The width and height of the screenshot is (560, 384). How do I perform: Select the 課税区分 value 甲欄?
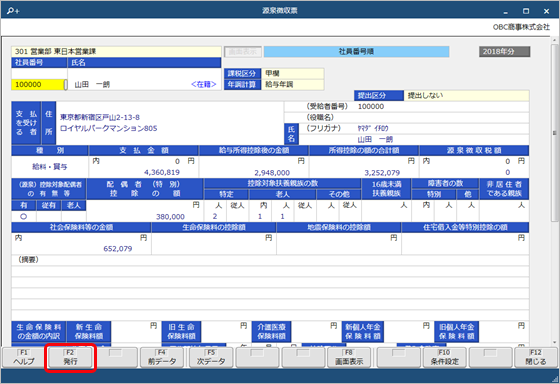(x=292, y=74)
